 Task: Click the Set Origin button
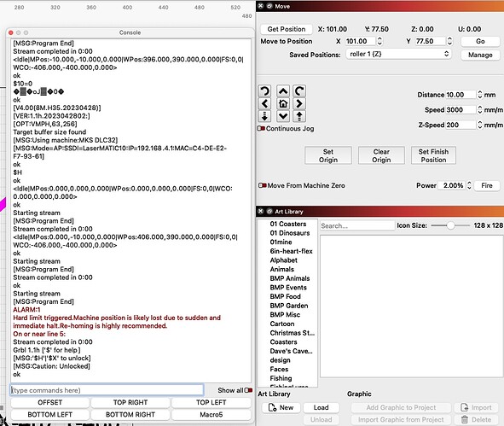click(x=328, y=155)
